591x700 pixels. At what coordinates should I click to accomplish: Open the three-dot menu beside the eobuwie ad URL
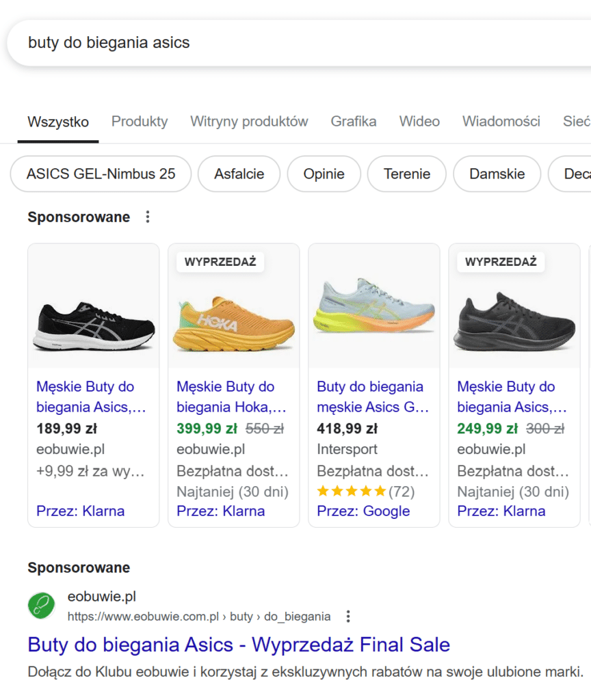point(348,616)
